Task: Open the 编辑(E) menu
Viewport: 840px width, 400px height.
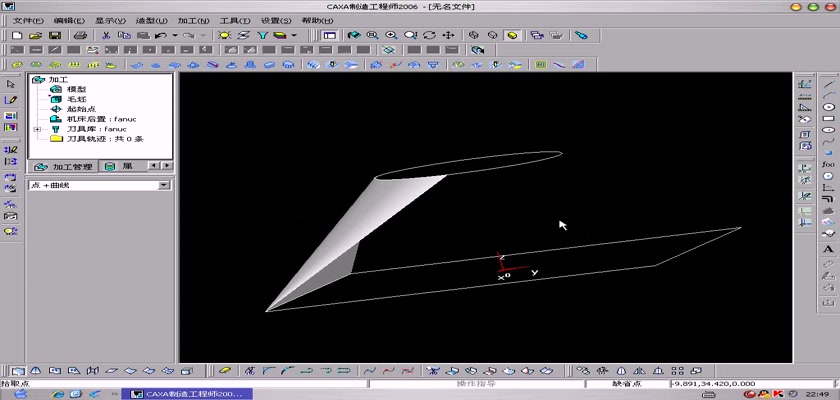Action: 69,20
